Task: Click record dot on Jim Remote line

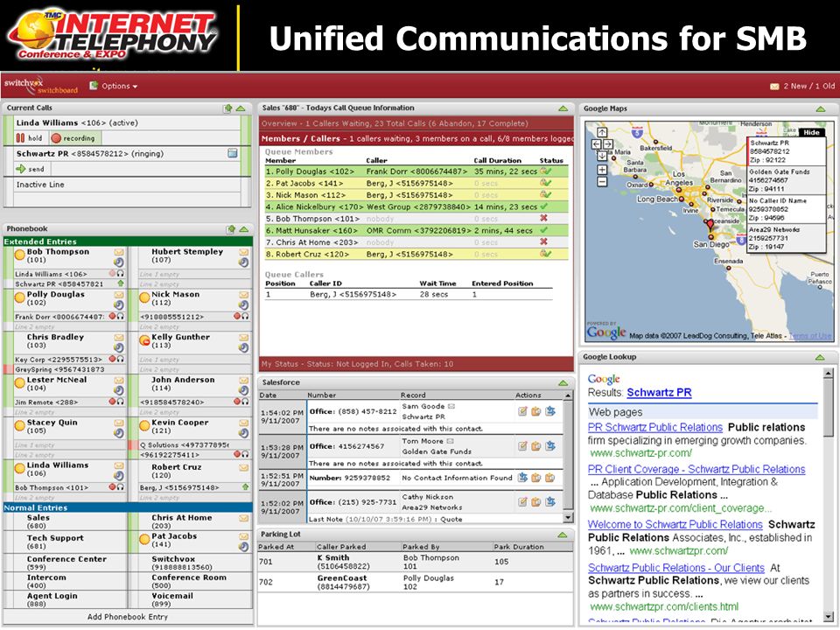Action: [x=113, y=402]
